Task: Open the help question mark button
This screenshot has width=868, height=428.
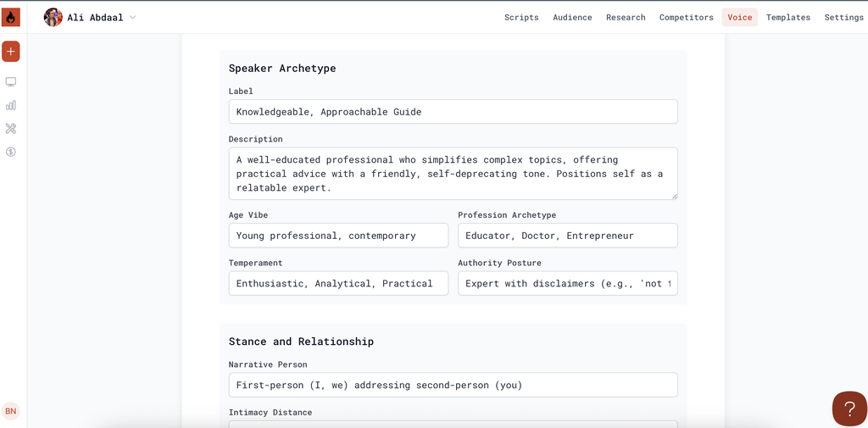Action: [849, 409]
